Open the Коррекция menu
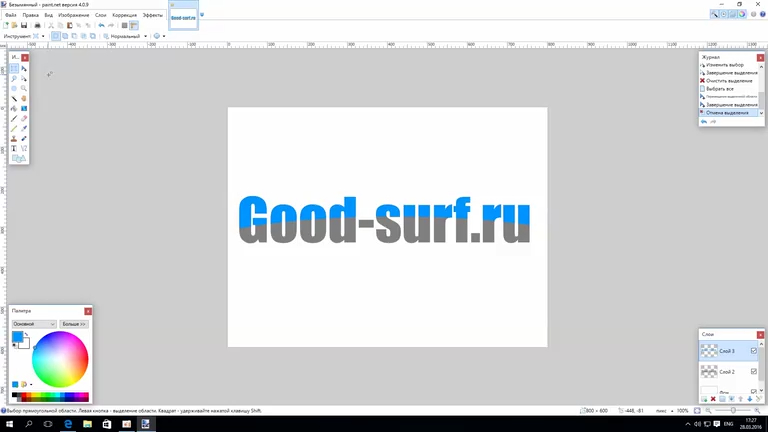This screenshot has height=432, width=768. click(124, 15)
